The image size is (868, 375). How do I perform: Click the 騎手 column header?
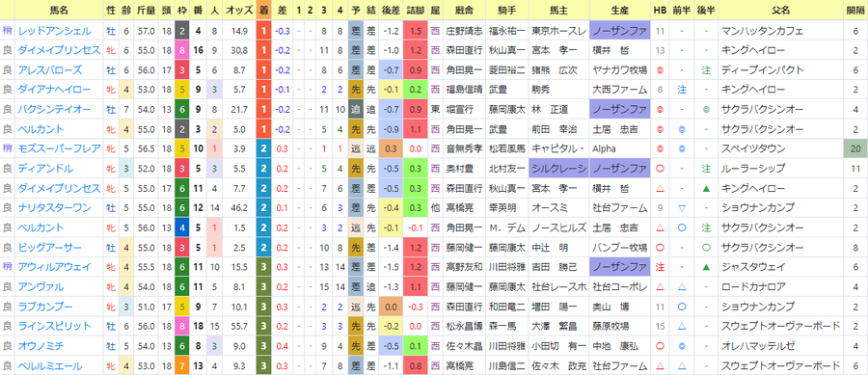507,11
